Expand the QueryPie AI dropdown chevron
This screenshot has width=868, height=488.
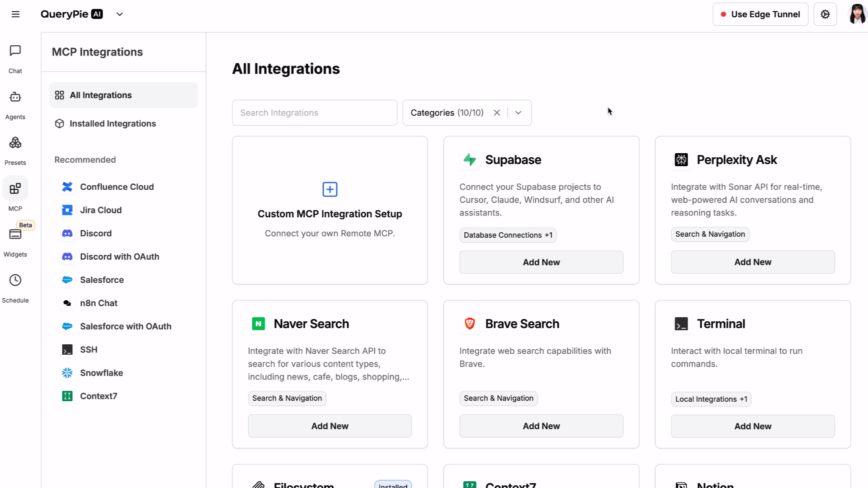click(120, 14)
